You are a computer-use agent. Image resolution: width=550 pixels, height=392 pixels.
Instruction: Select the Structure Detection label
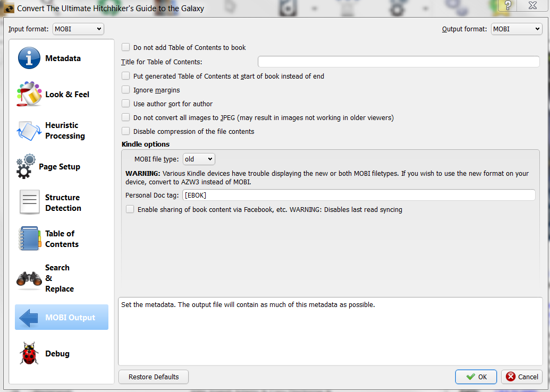pyautogui.click(x=63, y=203)
